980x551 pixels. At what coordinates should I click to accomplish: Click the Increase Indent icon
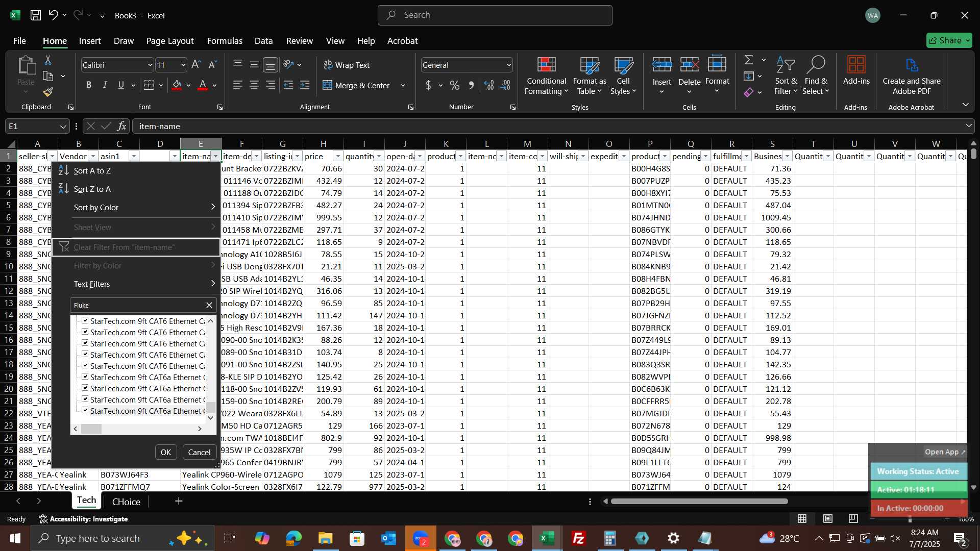[305, 85]
